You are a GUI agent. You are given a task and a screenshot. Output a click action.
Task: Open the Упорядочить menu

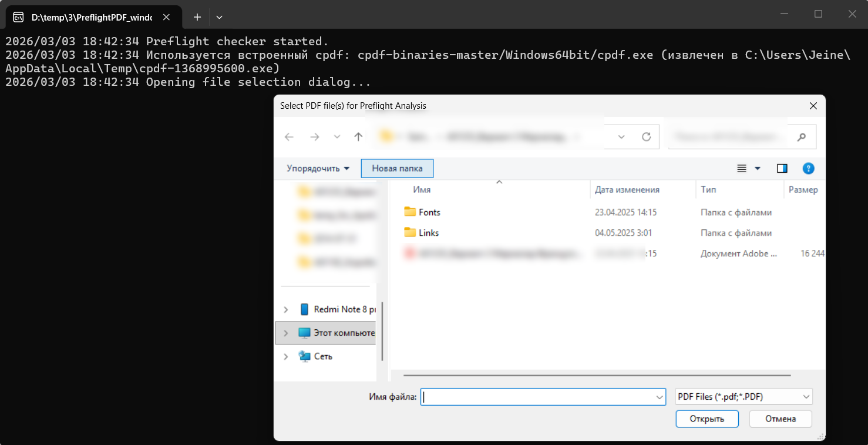[x=318, y=168]
